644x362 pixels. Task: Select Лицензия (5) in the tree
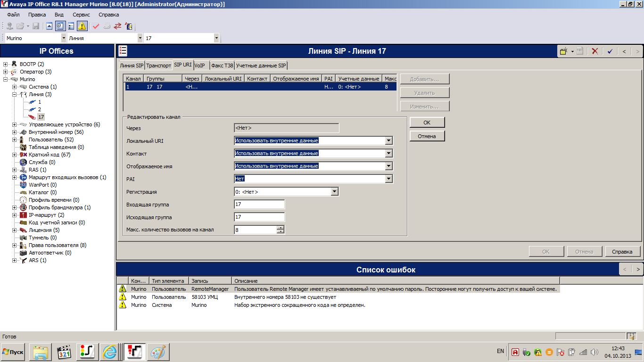tap(44, 230)
